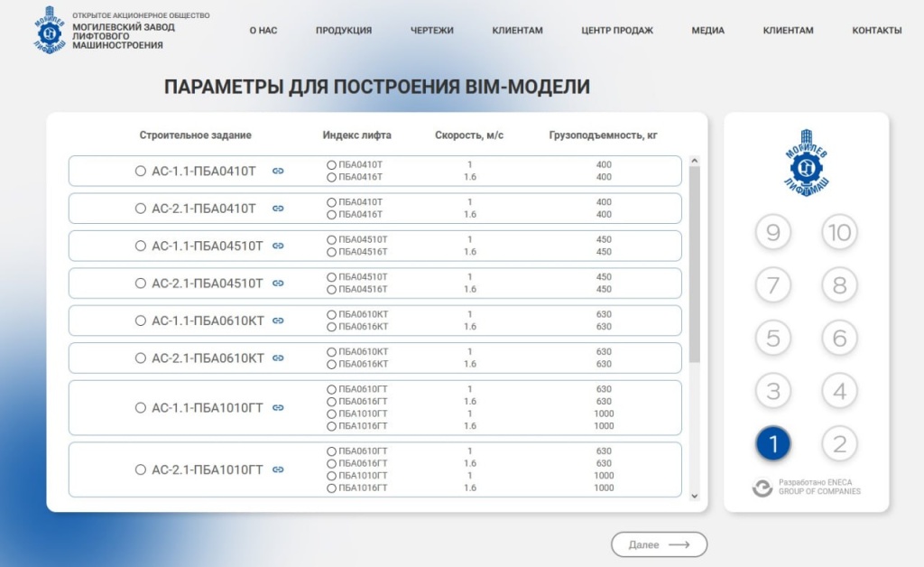This screenshot has height=567, width=924.
Task: Click the list scrollbar down arrow
Action: click(x=694, y=496)
